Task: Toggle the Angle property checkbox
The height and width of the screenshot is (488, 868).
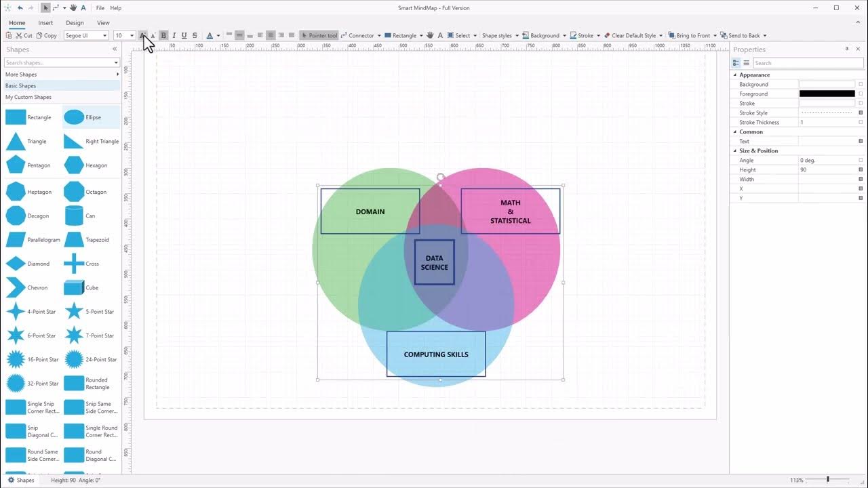Action: (861, 160)
